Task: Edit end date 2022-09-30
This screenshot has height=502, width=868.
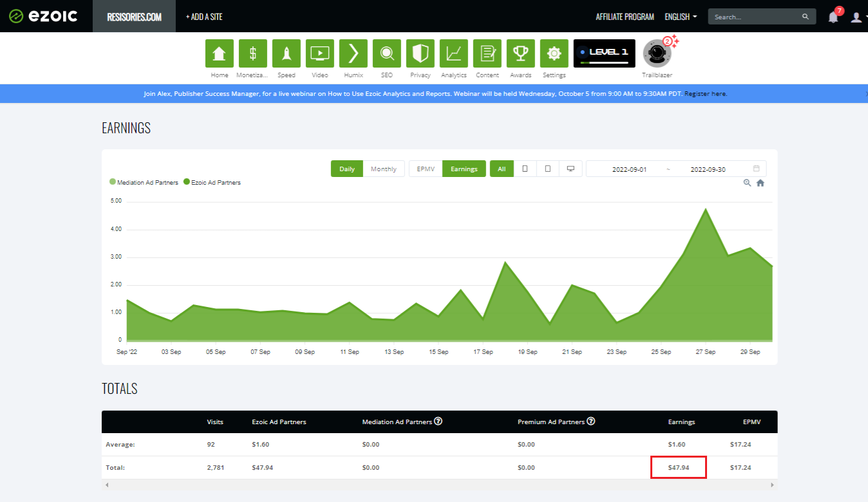Action: click(x=708, y=169)
